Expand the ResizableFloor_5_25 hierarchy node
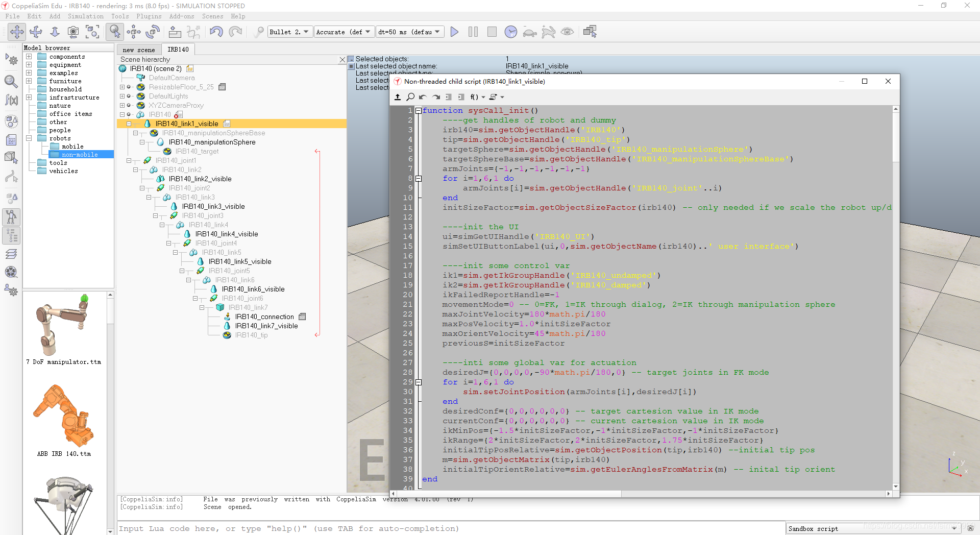 coord(122,87)
